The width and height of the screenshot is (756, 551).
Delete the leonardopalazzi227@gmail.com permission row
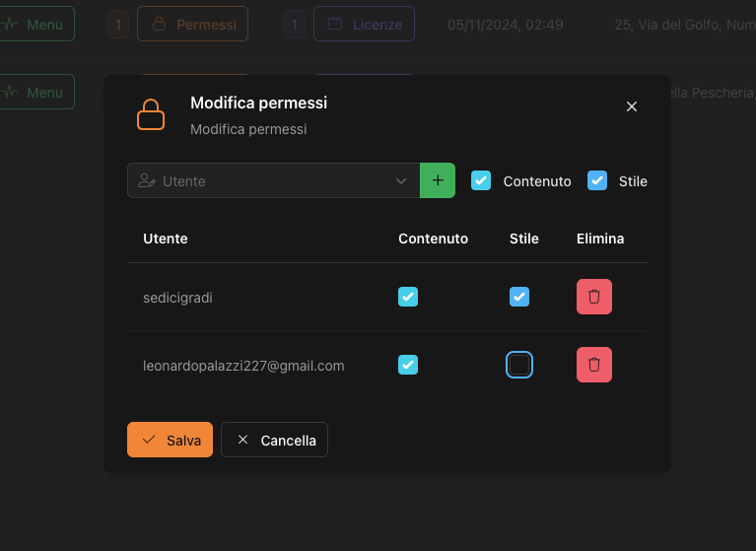[593, 365]
